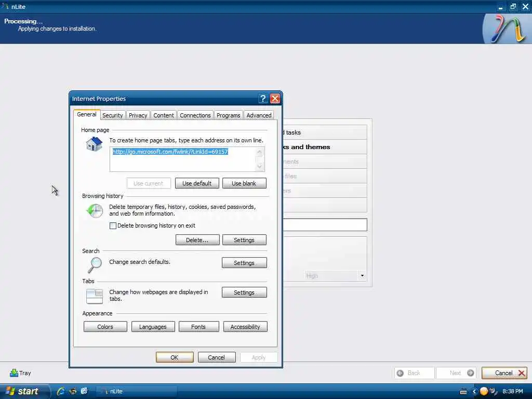This screenshot has width=532, height=399.
Task: Select the General tab
Action: [87, 114]
